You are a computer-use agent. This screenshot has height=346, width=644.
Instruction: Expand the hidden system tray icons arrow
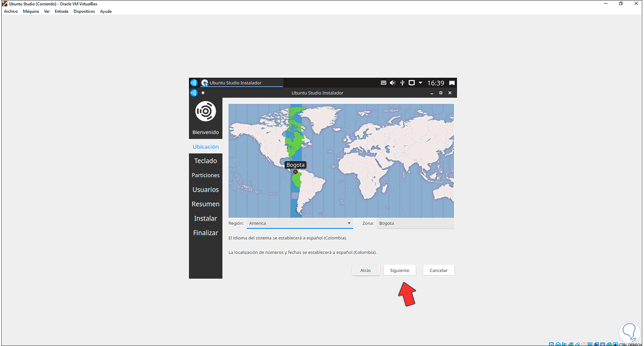420,83
